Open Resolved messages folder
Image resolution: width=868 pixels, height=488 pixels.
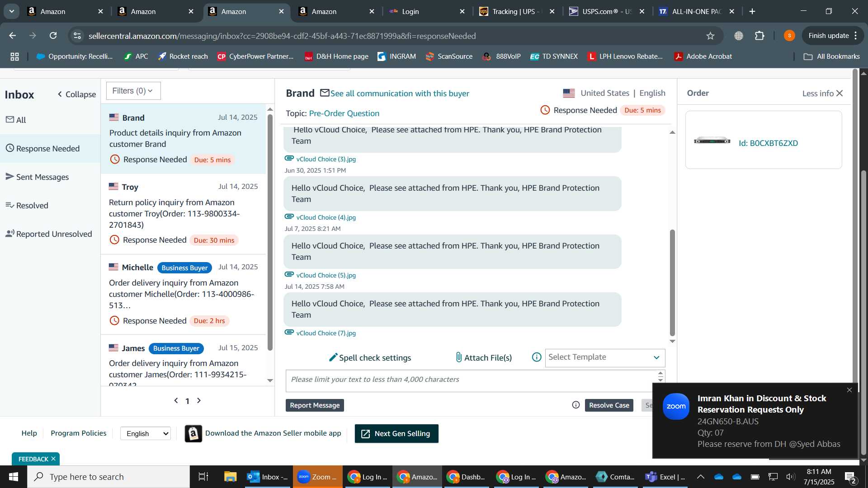(x=27, y=206)
